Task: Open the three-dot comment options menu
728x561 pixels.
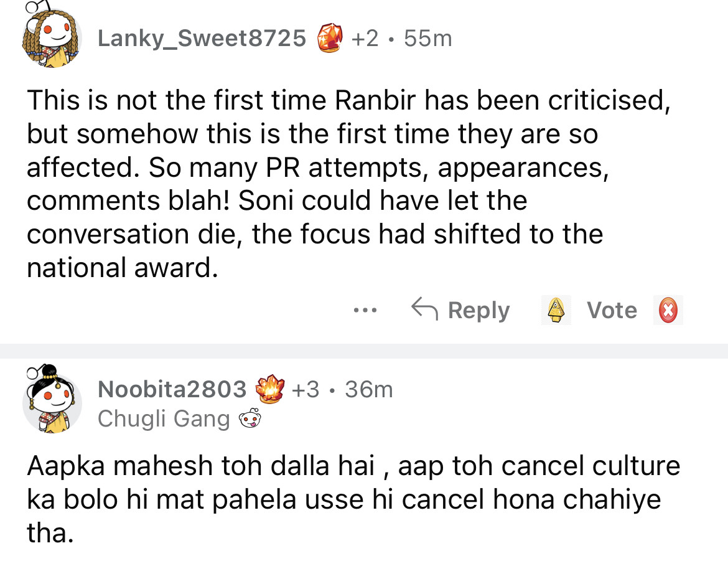Action: click(365, 309)
